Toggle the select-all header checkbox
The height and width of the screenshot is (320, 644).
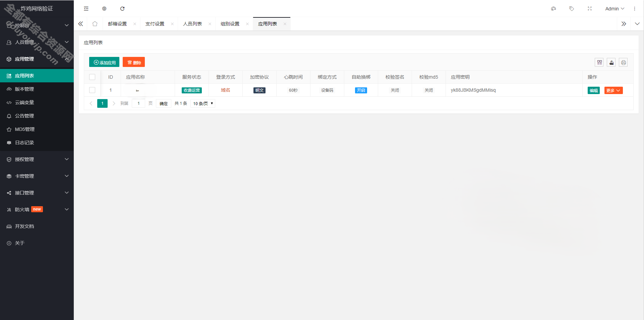point(92,77)
